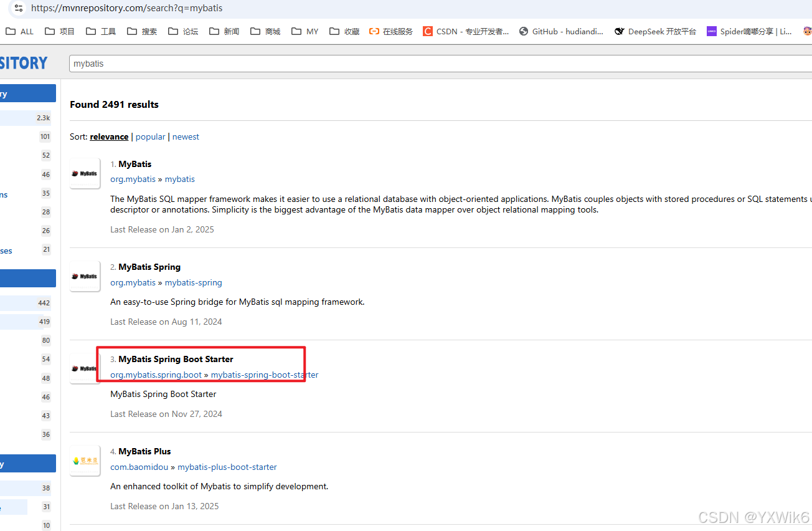Open the 论坛 bookmark folder

click(183, 31)
